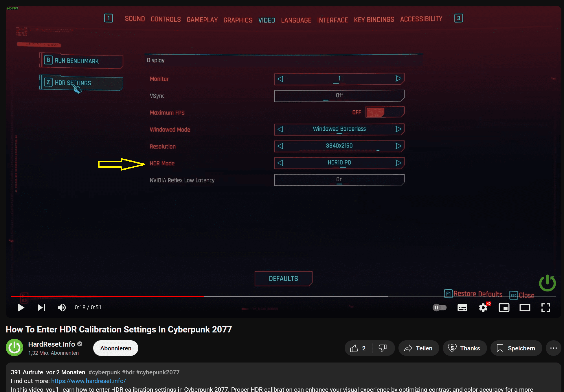Select next Monitor with right arrow
This screenshot has width=564, height=392.
398,79
